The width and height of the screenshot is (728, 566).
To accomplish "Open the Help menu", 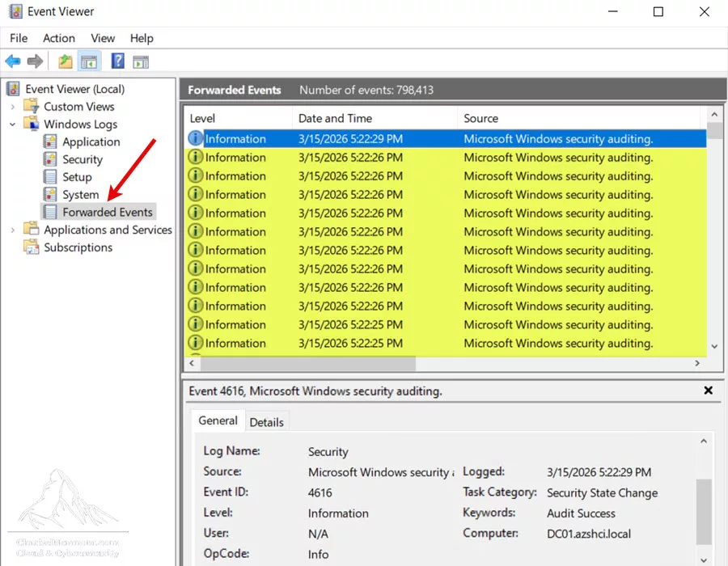I will click(x=142, y=38).
